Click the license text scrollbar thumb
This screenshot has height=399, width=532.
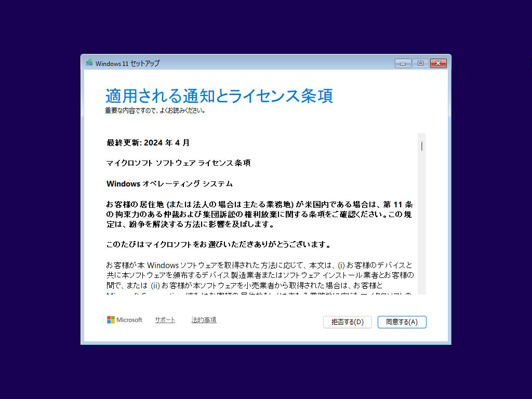tap(422, 146)
